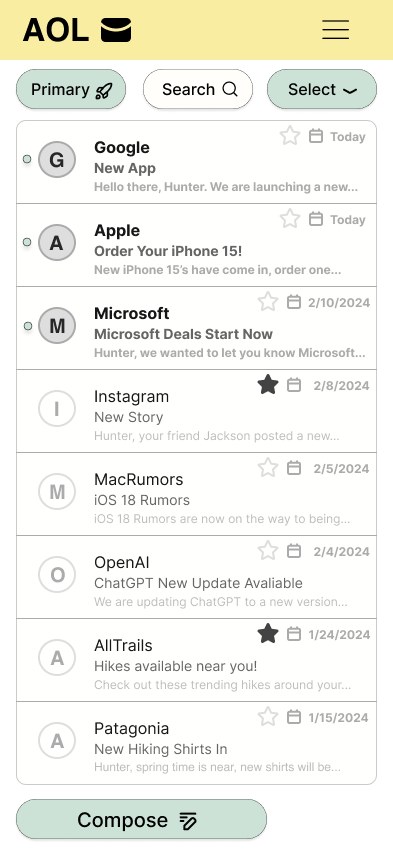This screenshot has height=852, width=393.
Task: Click the Compose button
Action: tap(141, 819)
